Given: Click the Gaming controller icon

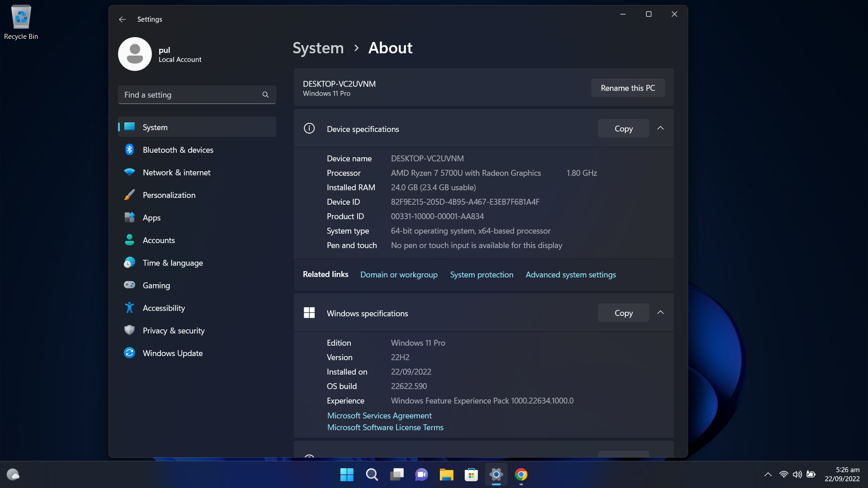Looking at the screenshot, I should point(129,285).
